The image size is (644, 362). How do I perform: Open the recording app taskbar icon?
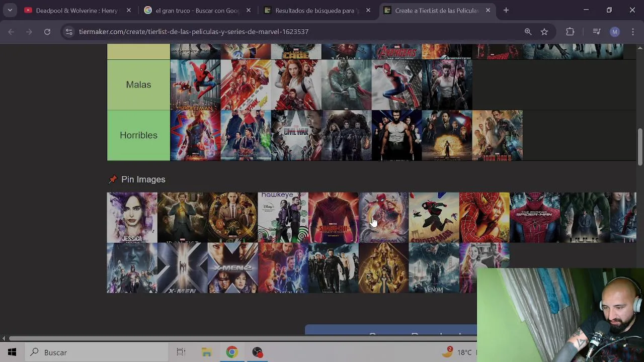[x=258, y=352]
